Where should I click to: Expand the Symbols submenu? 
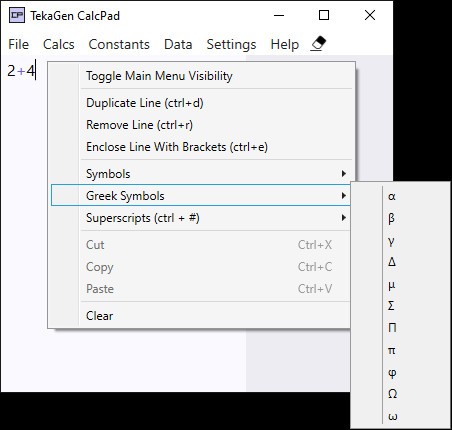(x=201, y=174)
